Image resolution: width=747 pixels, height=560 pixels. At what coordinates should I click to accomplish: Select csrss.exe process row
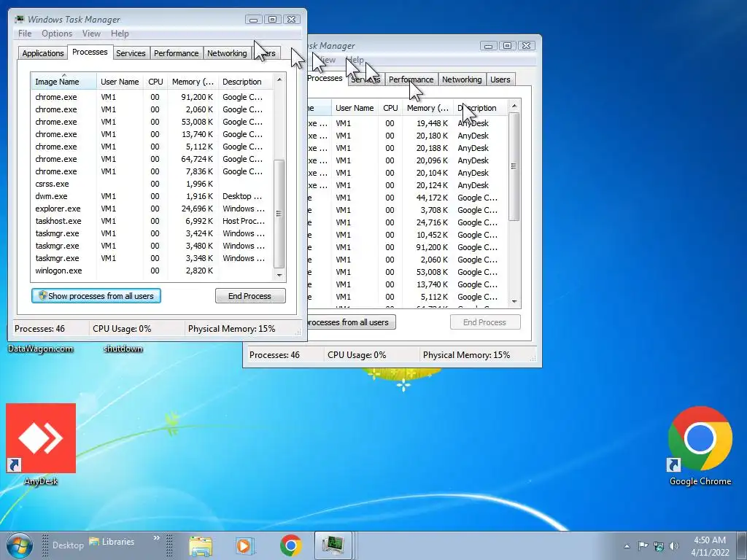pyautogui.click(x=152, y=184)
